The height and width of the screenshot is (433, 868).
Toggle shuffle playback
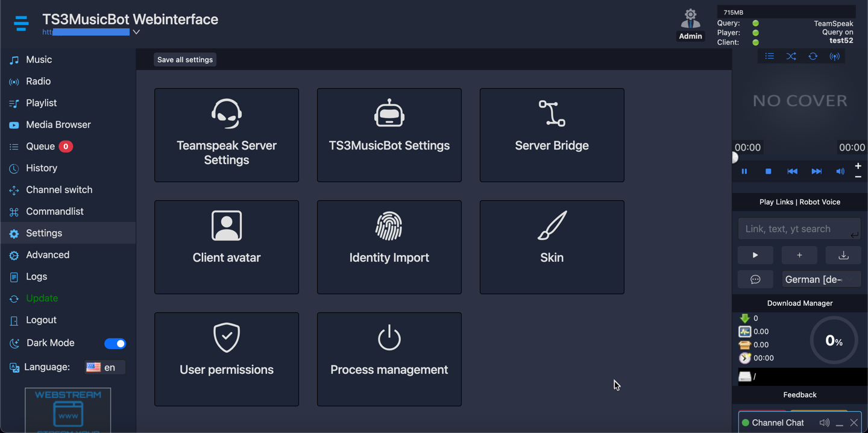pyautogui.click(x=791, y=56)
